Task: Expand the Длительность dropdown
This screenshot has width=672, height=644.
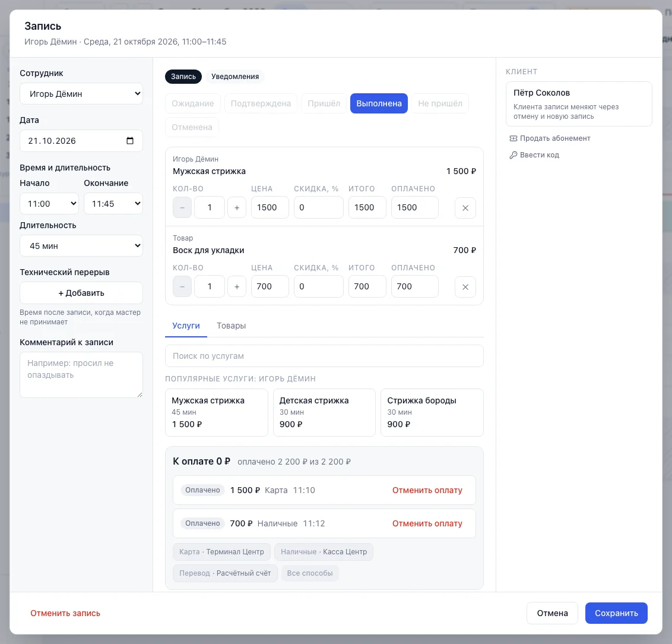Action: pos(81,246)
